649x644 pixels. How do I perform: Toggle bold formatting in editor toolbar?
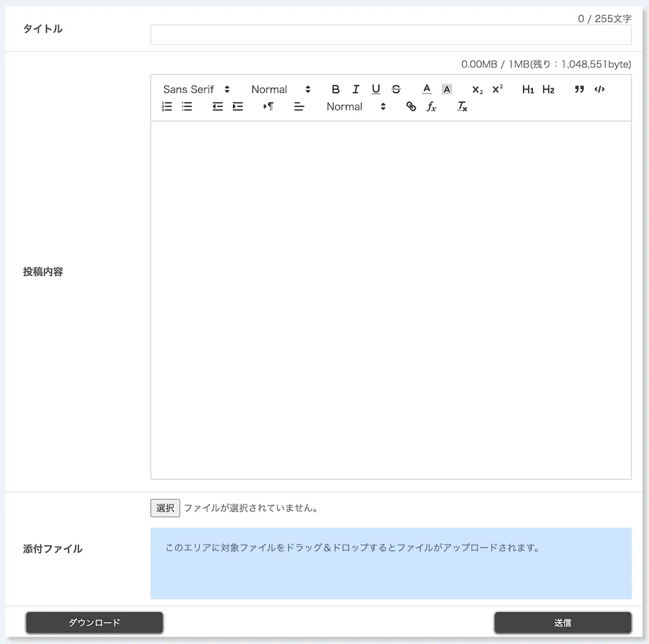336,90
